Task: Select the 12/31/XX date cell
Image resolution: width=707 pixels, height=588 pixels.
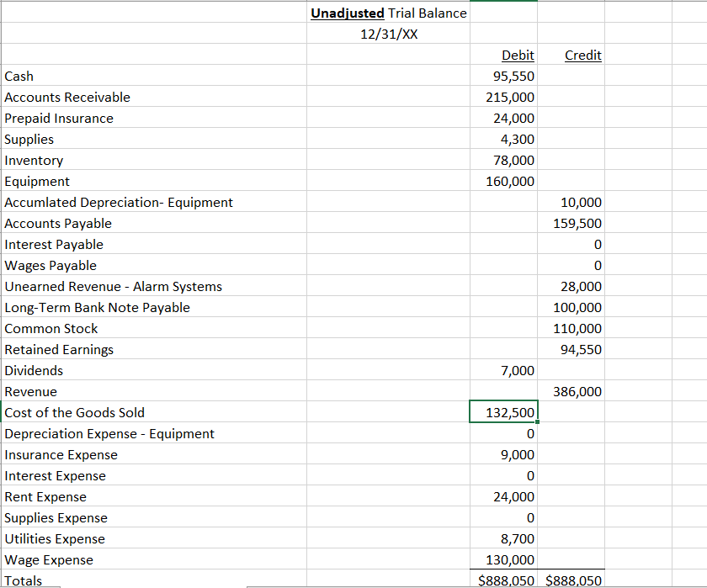Action: (389, 34)
